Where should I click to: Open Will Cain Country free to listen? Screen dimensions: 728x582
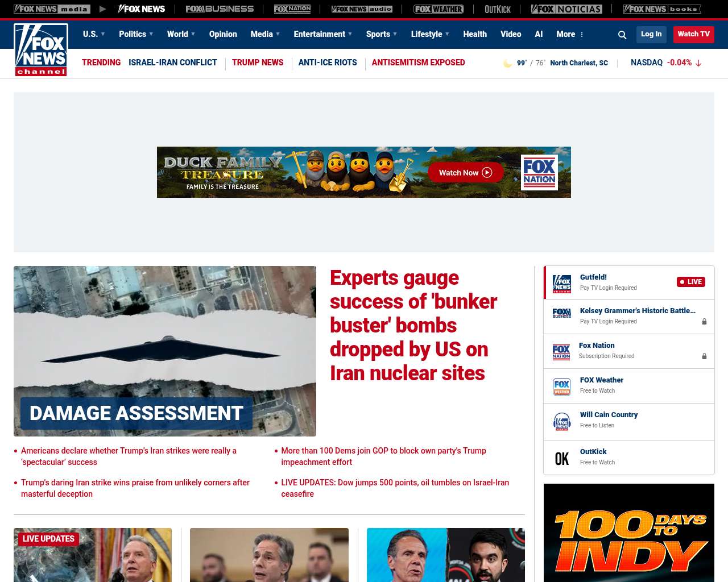tap(629, 421)
